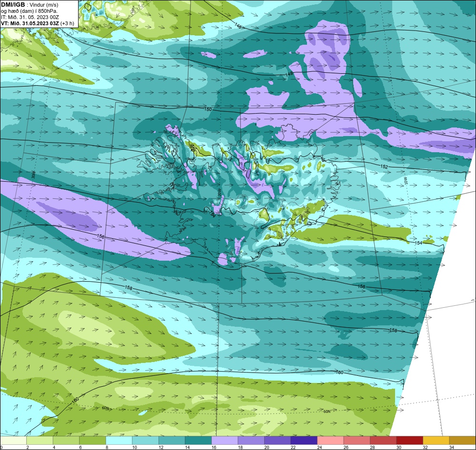Viewport: 476px width, 450px height.
Task: Pick the 16–18 m/s lavender legend swatch
Action: click(x=225, y=440)
